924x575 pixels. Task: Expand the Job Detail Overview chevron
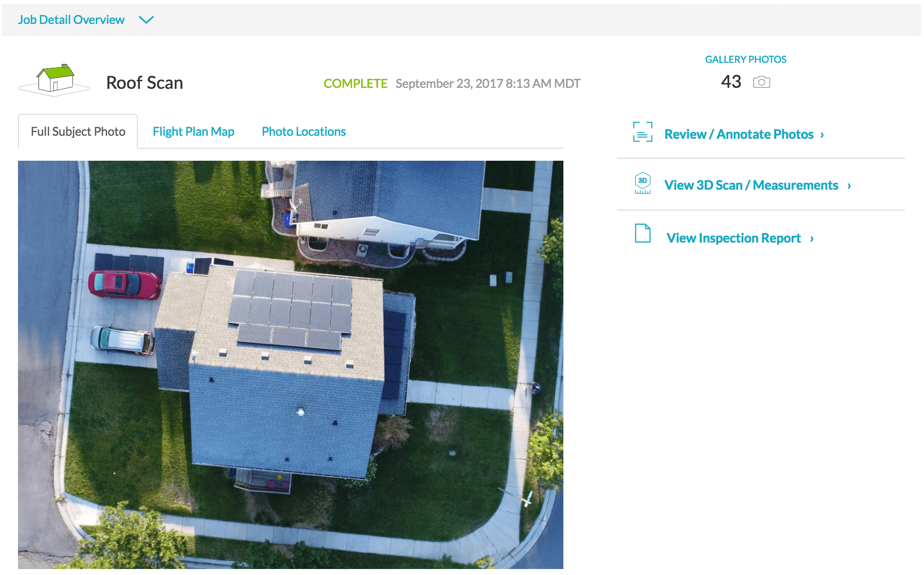pyautogui.click(x=146, y=20)
